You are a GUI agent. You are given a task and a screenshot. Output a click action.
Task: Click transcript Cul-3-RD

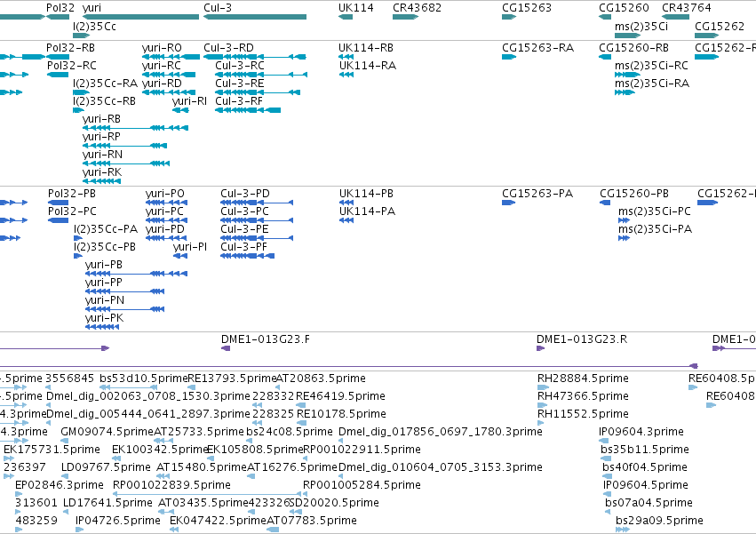(x=228, y=48)
